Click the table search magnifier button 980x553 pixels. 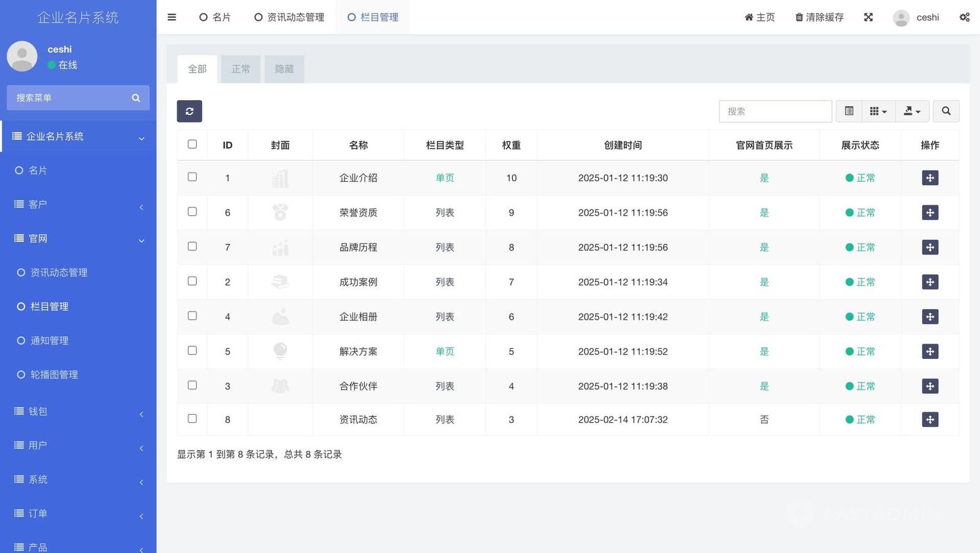coord(946,111)
